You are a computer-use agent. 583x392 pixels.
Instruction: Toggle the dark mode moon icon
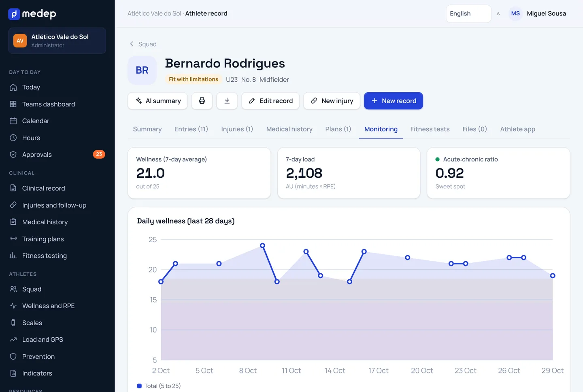(x=499, y=14)
